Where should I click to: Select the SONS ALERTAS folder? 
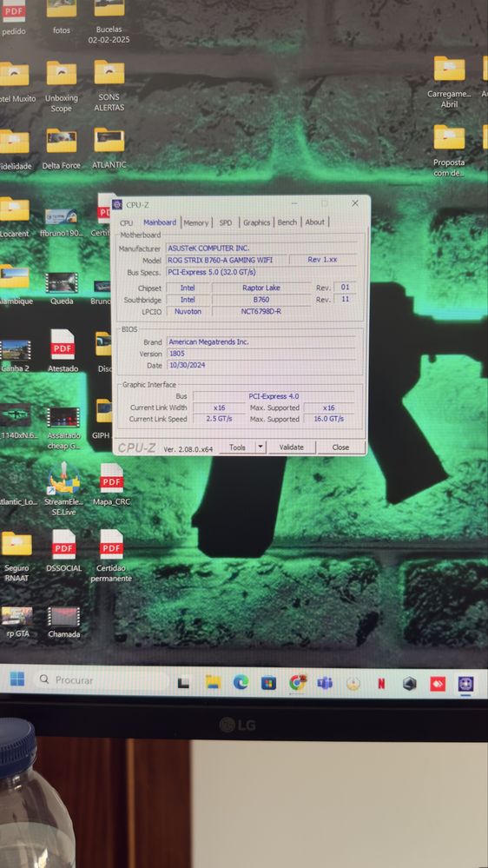point(109,86)
